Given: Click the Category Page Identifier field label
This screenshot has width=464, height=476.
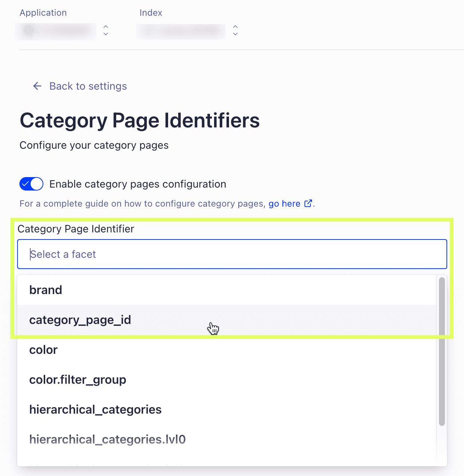Looking at the screenshot, I should pyautogui.click(x=76, y=229).
